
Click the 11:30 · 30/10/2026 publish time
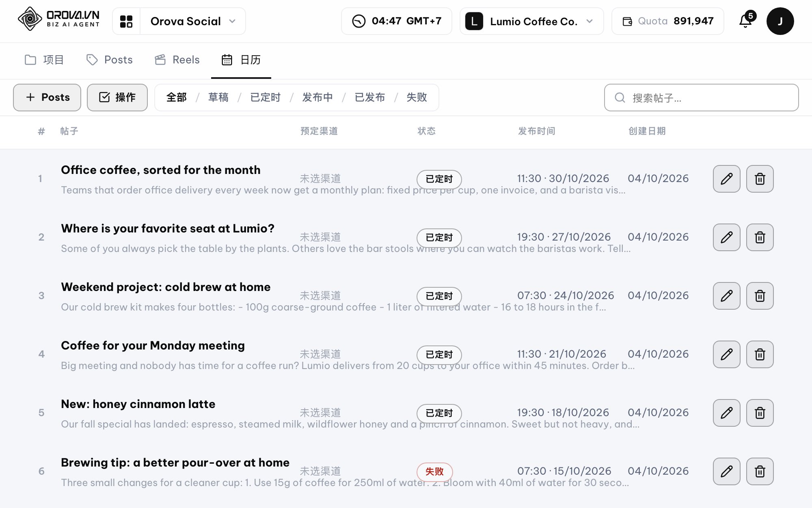[563, 178]
